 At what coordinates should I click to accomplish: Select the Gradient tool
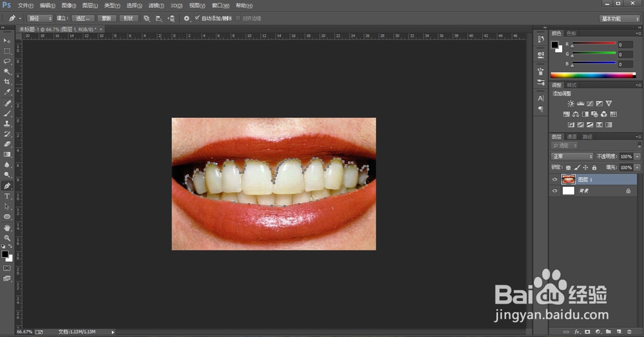7,155
